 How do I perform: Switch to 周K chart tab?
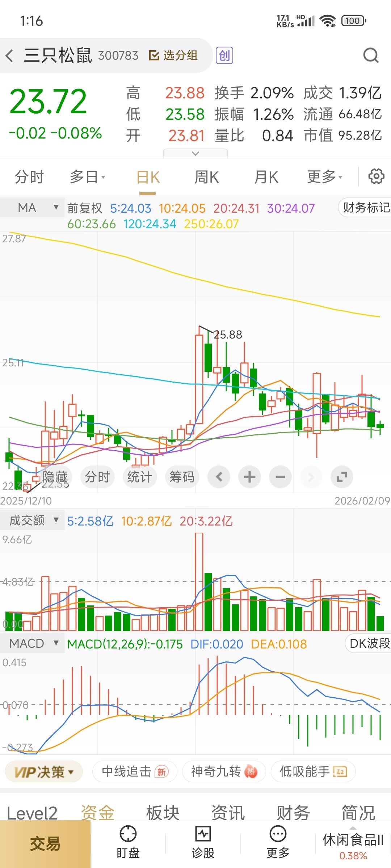pyautogui.click(x=206, y=177)
